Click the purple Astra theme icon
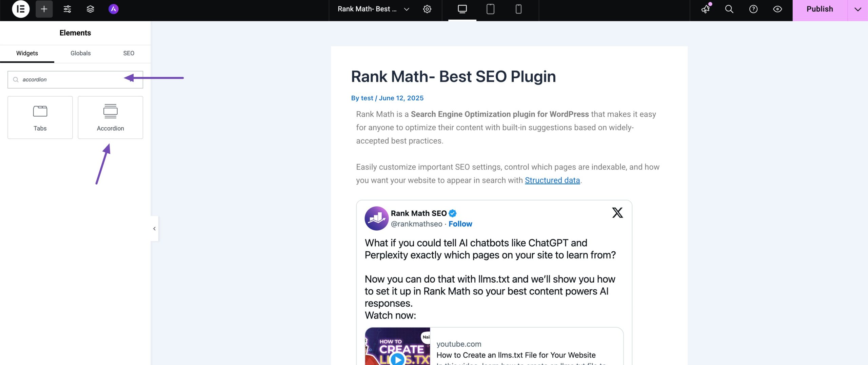The height and width of the screenshot is (365, 868). pyautogui.click(x=113, y=9)
